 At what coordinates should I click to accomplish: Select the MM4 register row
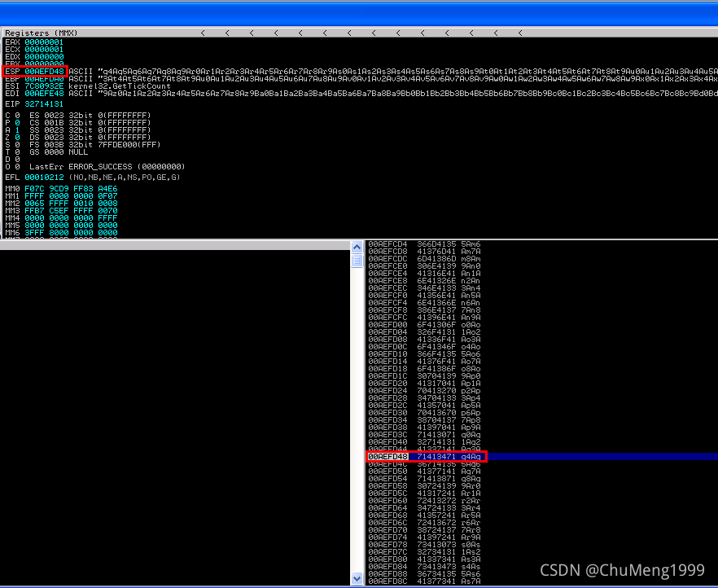tap(61, 218)
